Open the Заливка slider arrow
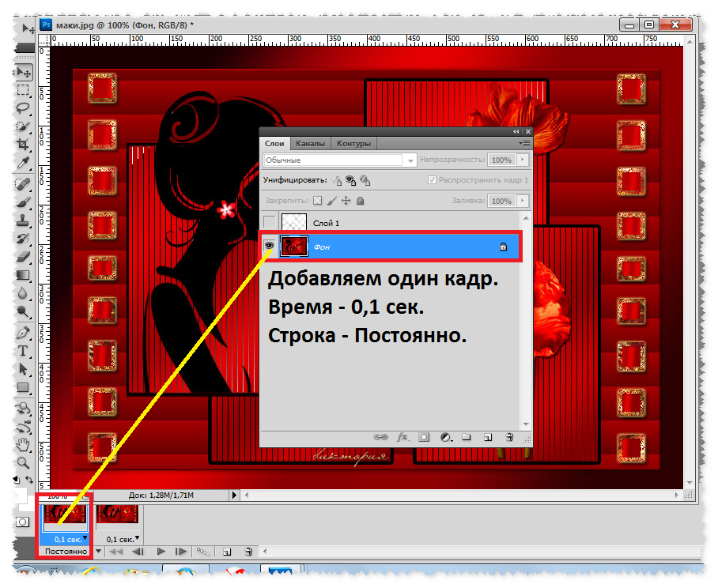The image size is (718, 588). coord(522,201)
